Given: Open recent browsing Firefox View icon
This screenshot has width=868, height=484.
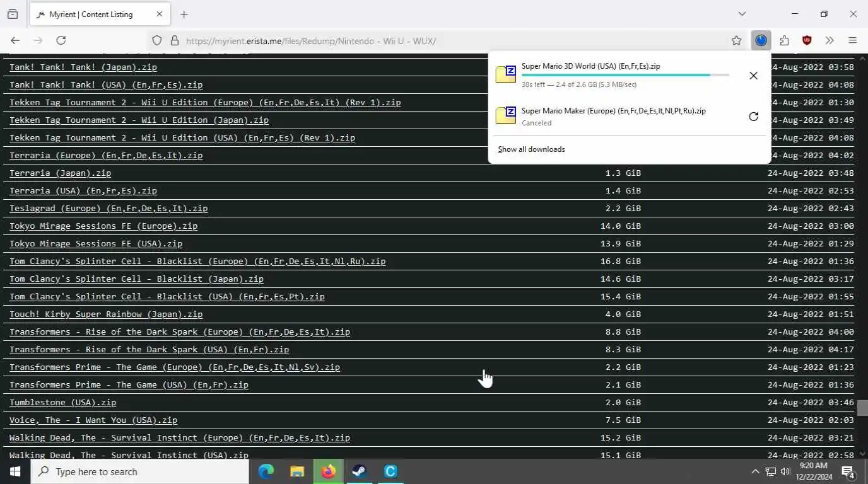Looking at the screenshot, I should 13,14.
